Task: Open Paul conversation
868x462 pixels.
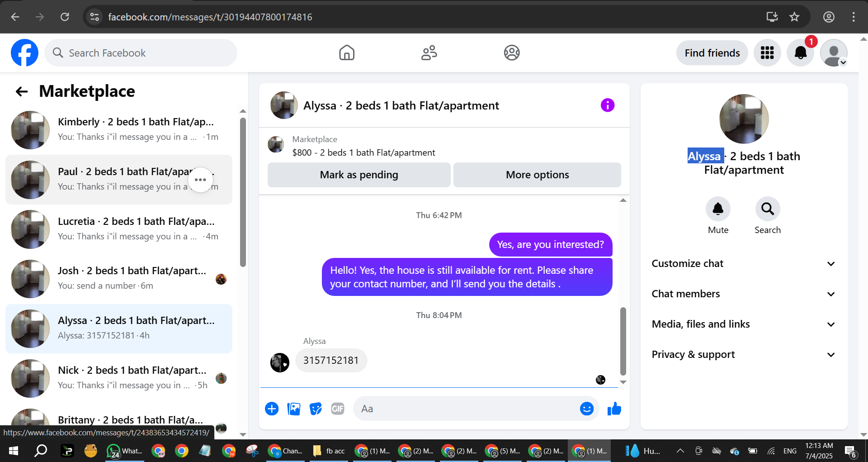Action: (x=119, y=180)
